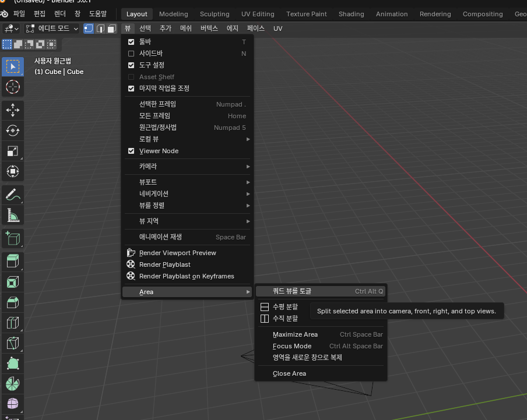This screenshot has width=527, height=420.
Task: Select the Rotate tool
Action: pyautogui.click(x=13, y=130)
